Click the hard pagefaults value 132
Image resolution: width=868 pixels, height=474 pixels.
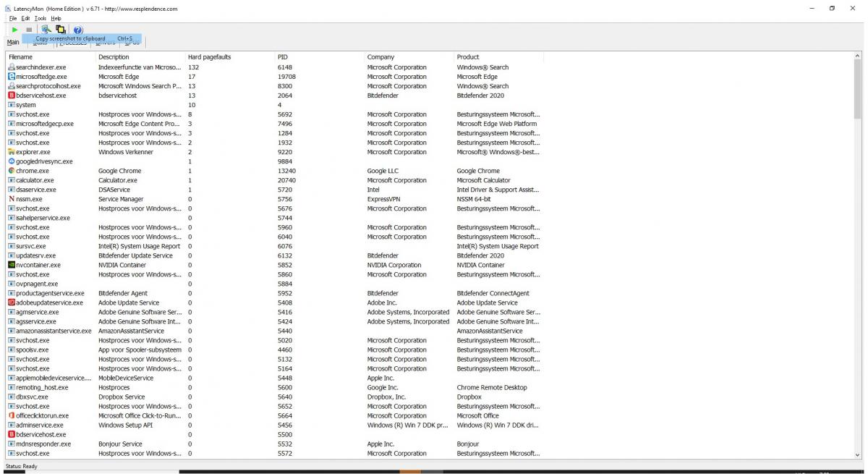193,67
